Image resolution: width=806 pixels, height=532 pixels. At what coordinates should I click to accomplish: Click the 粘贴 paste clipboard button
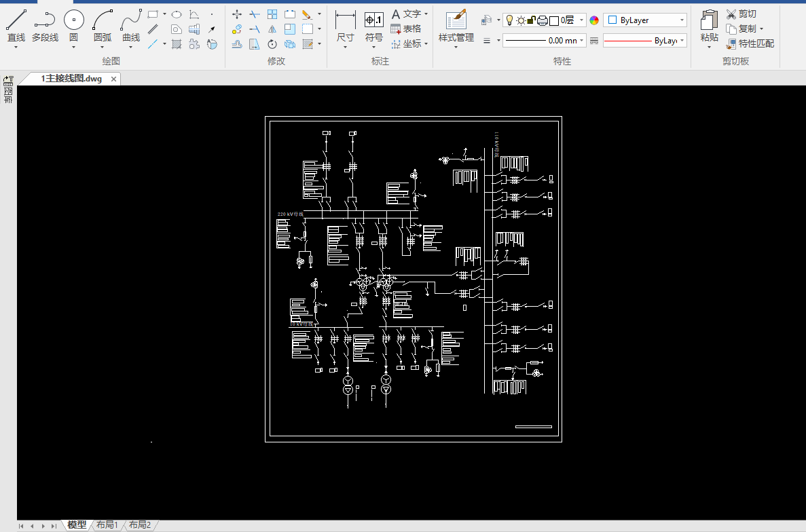709,26
